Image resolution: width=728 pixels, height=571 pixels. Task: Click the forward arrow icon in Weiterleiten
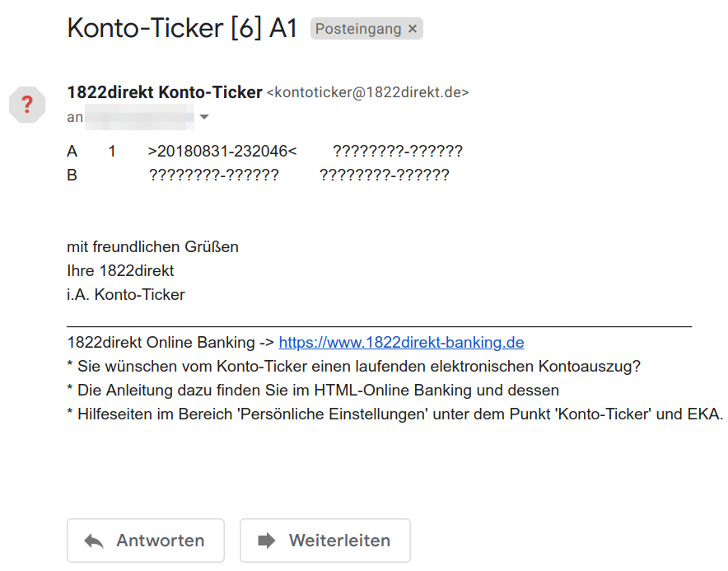(x=267, y=541)
